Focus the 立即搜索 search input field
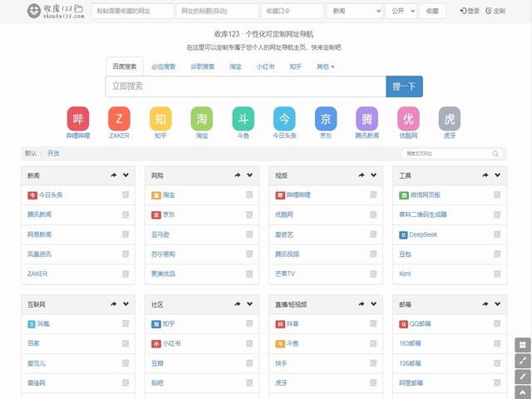The image size is (532, 399). pyautogui.click(x=245, y=86)
